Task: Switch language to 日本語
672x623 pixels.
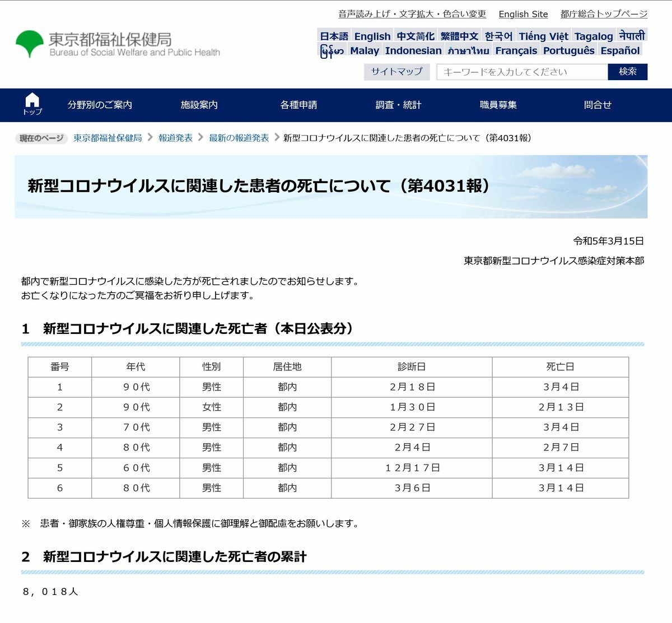Action: click(334, 36)
